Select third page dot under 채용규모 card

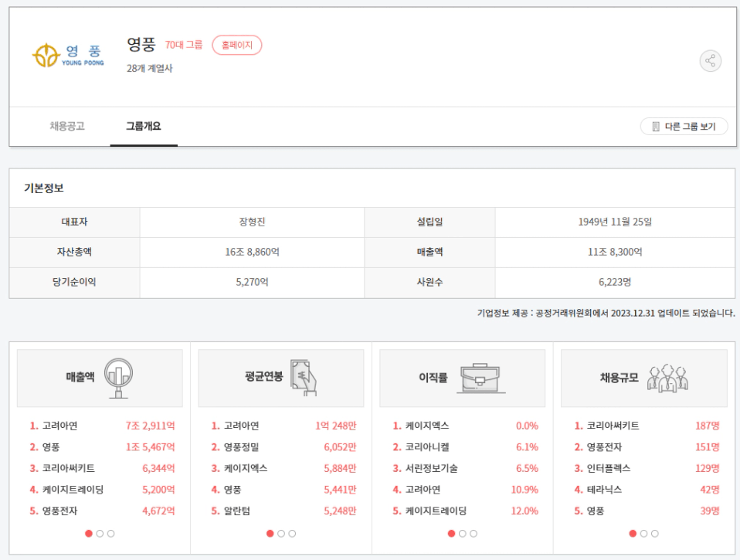pyautogui.click(x=655, y=533)
